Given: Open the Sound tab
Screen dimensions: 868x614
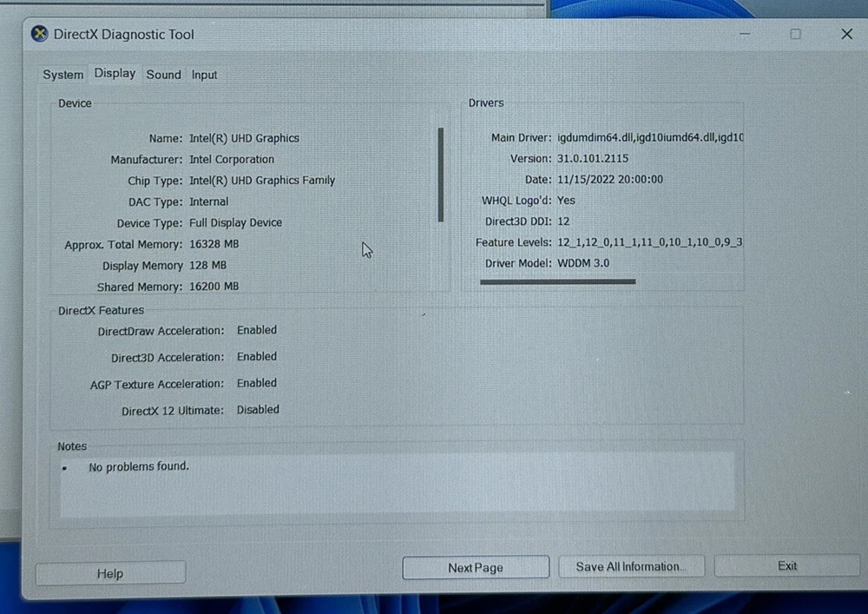Looking at the screenshot, I should coord(163,75).
